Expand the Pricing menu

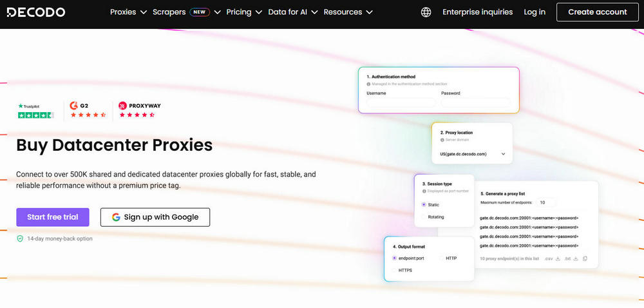[x=244, y=12]
